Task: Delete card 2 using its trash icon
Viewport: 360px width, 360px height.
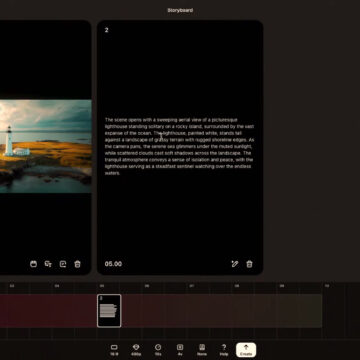Action: 249,264
